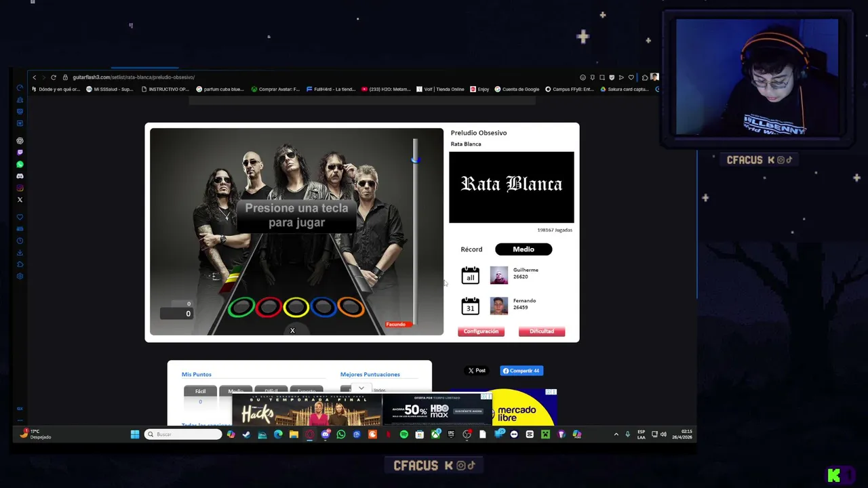Click the Rata Blanca artist link
Image resolution: width=868 pixels, height=488 pixels.
[x=466, y=144]
